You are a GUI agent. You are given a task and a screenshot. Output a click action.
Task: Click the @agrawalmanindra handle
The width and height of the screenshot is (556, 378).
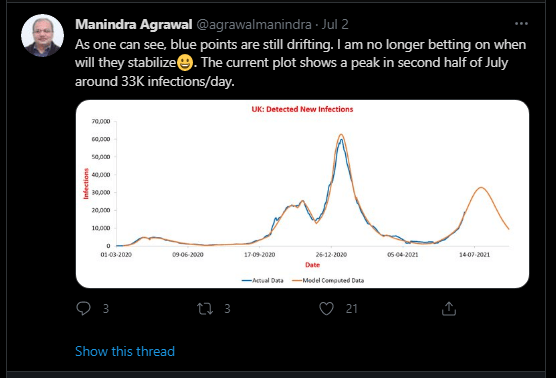pyautogui.click(x=254, y=24)
